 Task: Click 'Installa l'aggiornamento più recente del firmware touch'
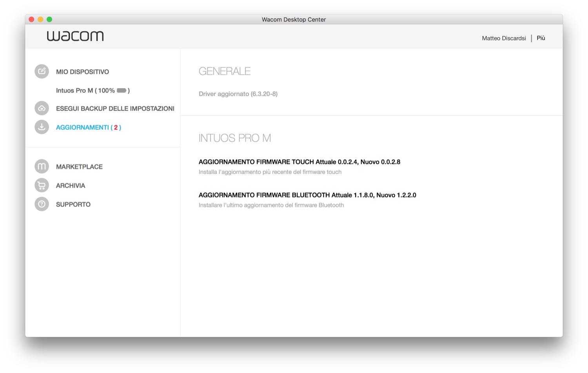(270, 172)
